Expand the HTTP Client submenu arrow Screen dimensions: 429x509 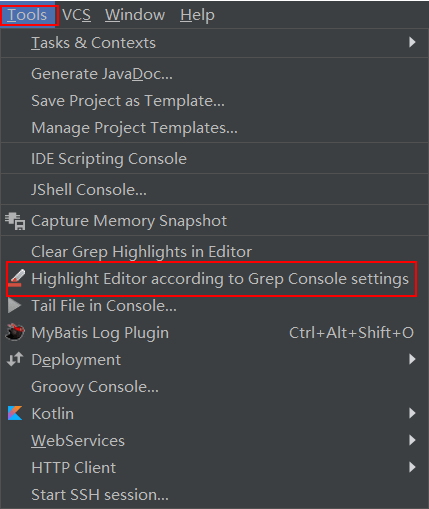click(412, 467)
